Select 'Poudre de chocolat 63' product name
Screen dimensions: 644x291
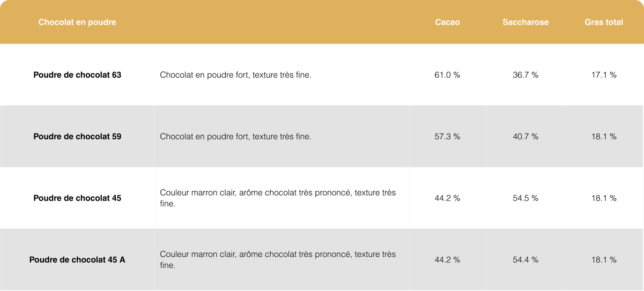click(x=77, y=75)
